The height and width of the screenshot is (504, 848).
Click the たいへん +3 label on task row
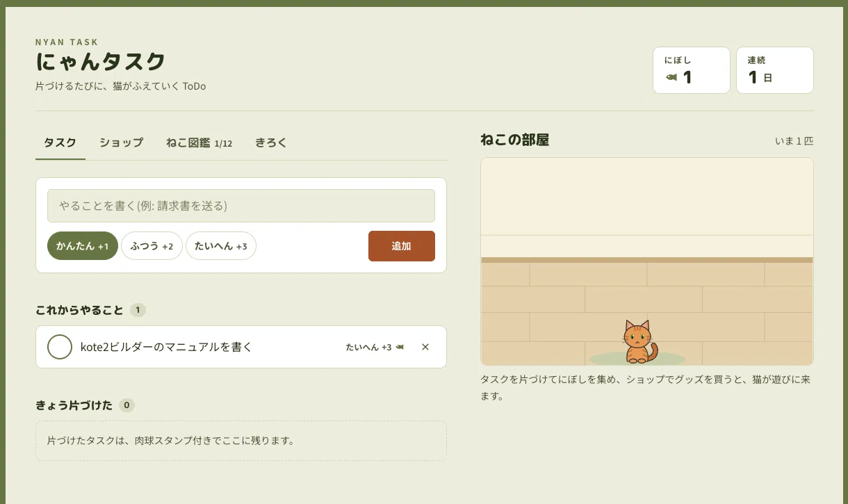click(369, 347)
